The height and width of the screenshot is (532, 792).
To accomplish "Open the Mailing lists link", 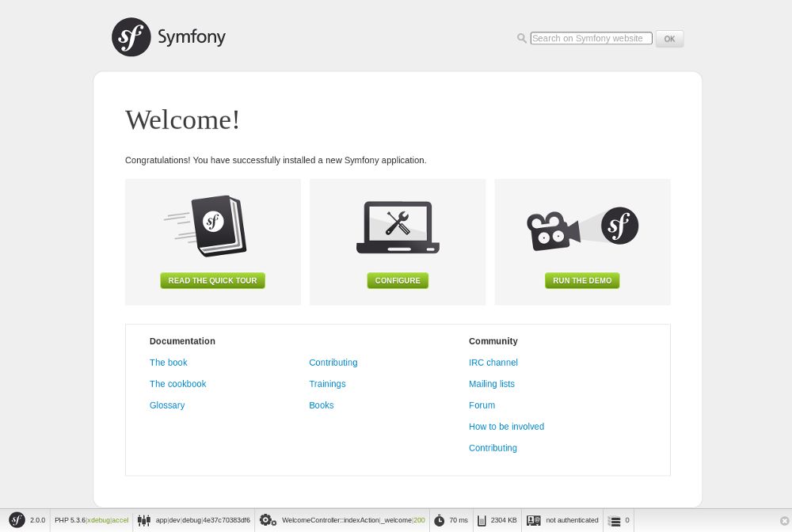I will [x=492, y=384].
